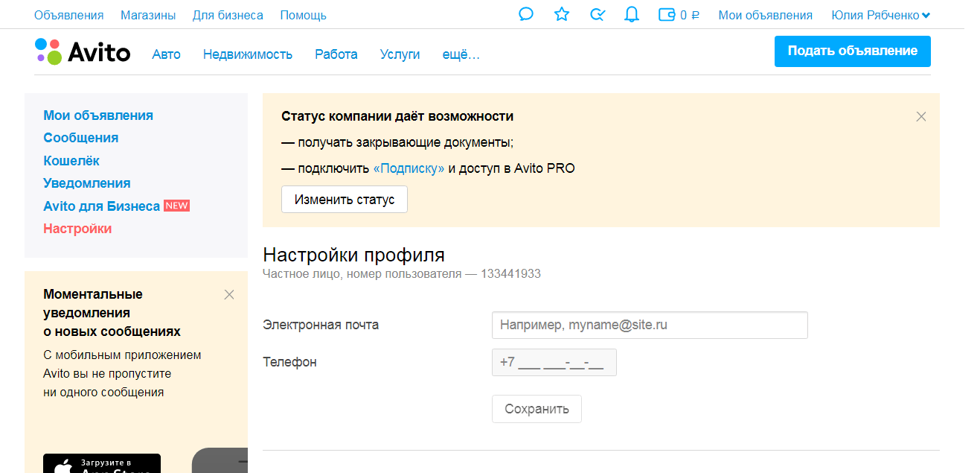Open Уведомления in sidebar
The image size is (980, 473).
pos(87,183)
